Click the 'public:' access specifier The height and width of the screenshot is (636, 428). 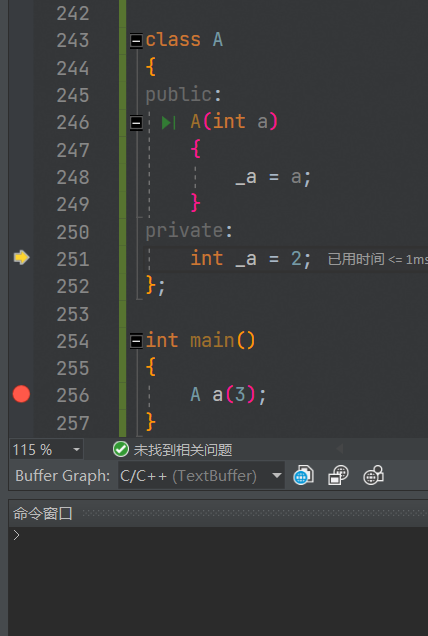pos(183,96)
